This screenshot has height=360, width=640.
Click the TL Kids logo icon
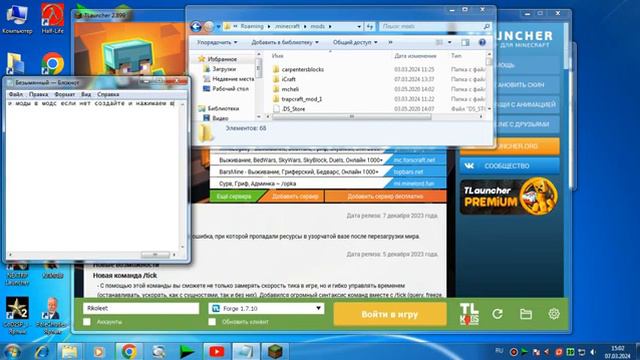coord(469,314)
